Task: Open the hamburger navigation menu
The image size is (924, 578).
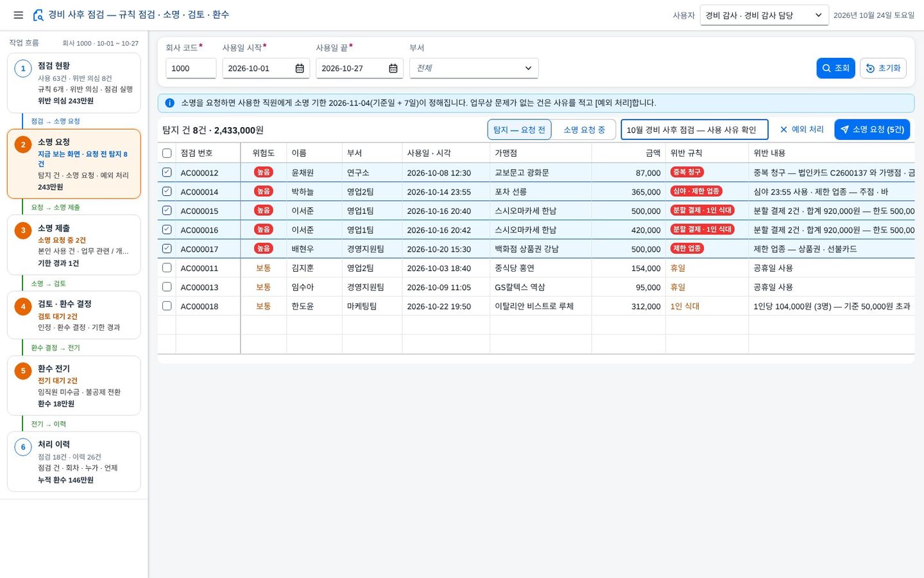Action: (19, 15)
